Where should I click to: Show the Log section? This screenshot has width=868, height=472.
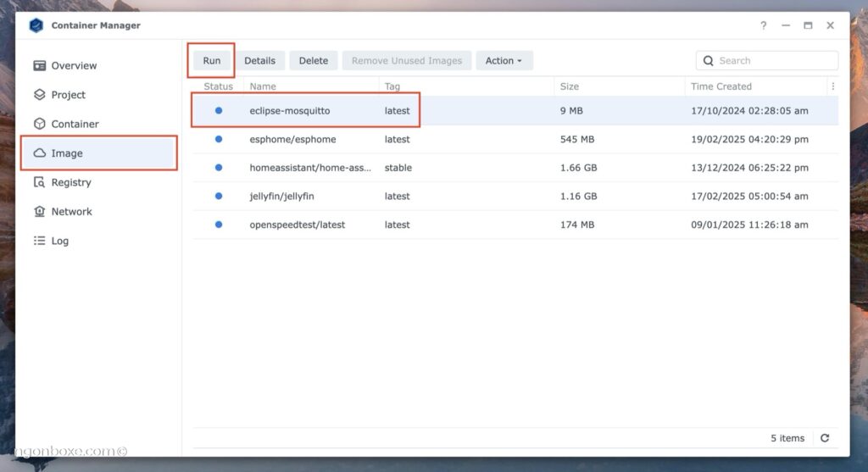coord(60,241)
